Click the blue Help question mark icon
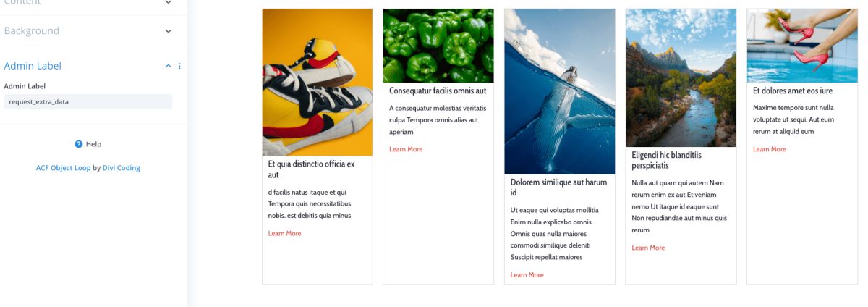This screenshot has height=307, width=868. click(x=79, y=144)
